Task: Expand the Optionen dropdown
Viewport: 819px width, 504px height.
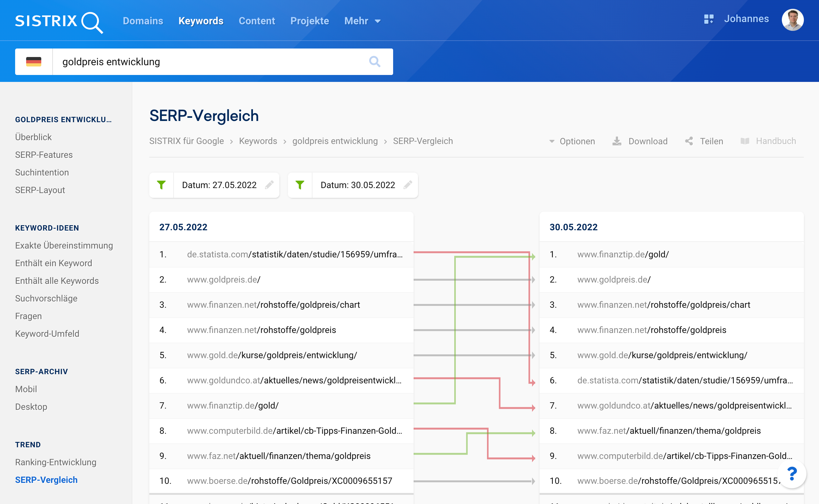Action: 572,141
